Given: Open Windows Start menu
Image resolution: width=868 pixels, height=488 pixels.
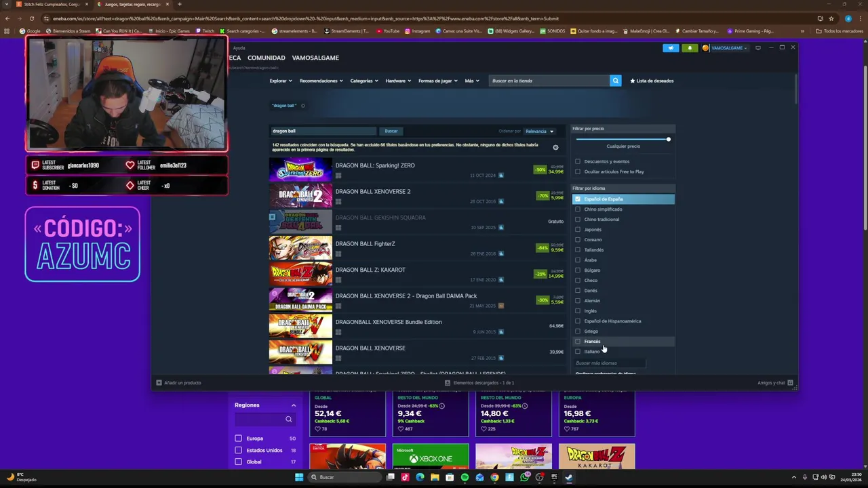Looking at the screenshot, I should (299, 477).
